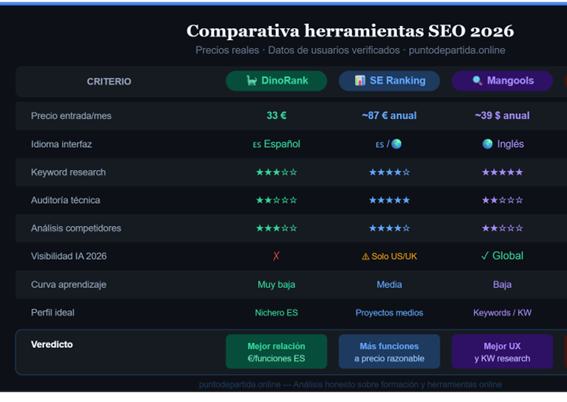The height and width of the screenshot is (402, 567).
Task: Click the '~39 $ anual' price cell
Action: click(x=502, y=115)
